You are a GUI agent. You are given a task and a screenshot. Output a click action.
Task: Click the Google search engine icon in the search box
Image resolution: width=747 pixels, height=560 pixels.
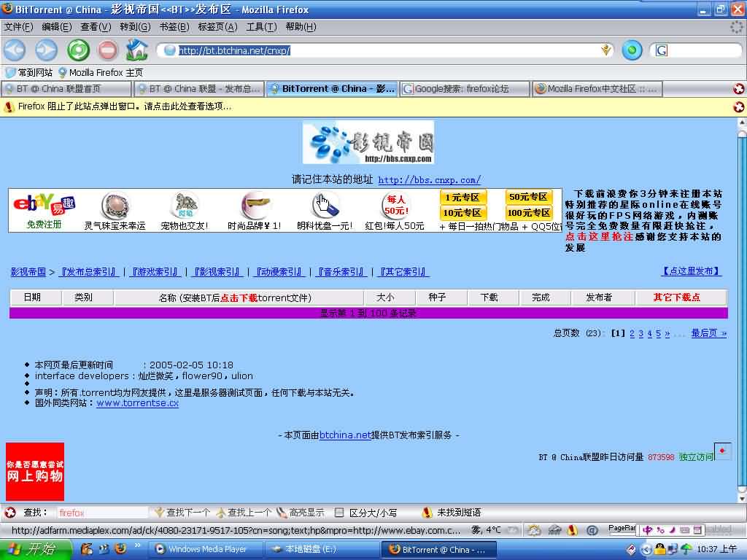tap(662, 50)
